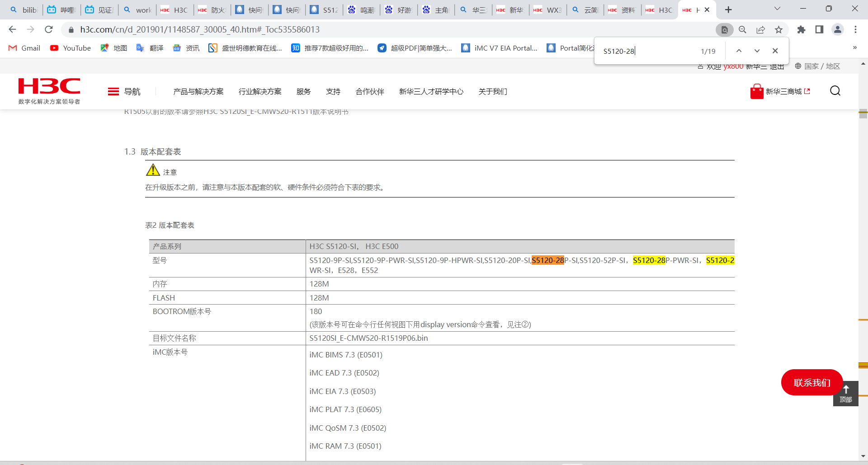Go to previous find result
This screenshot has height=465, width=868.
pos(739,51)
